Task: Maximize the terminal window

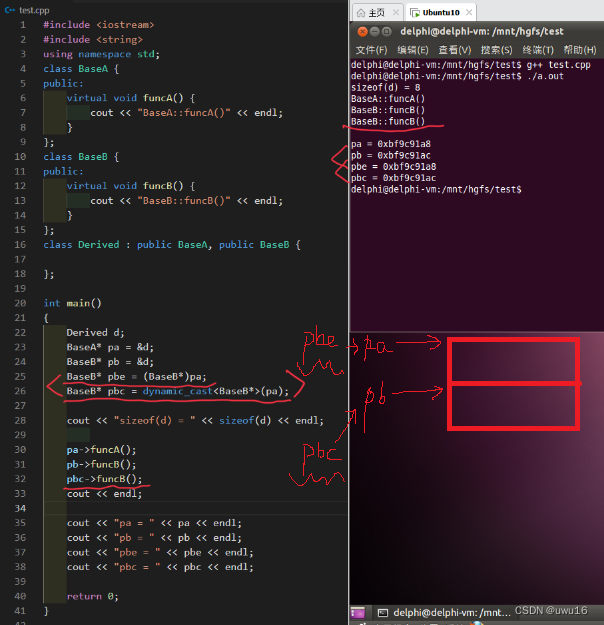Action: click(x=386, y=31)
